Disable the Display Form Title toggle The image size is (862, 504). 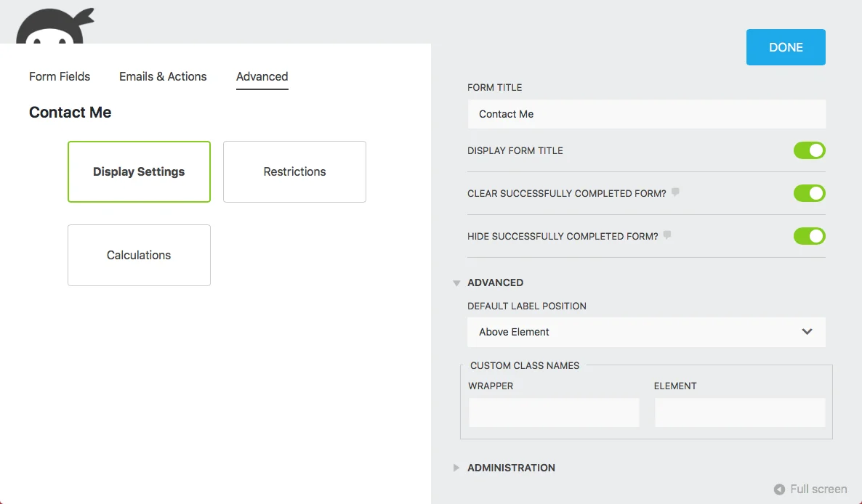click(x=809, y=150)
